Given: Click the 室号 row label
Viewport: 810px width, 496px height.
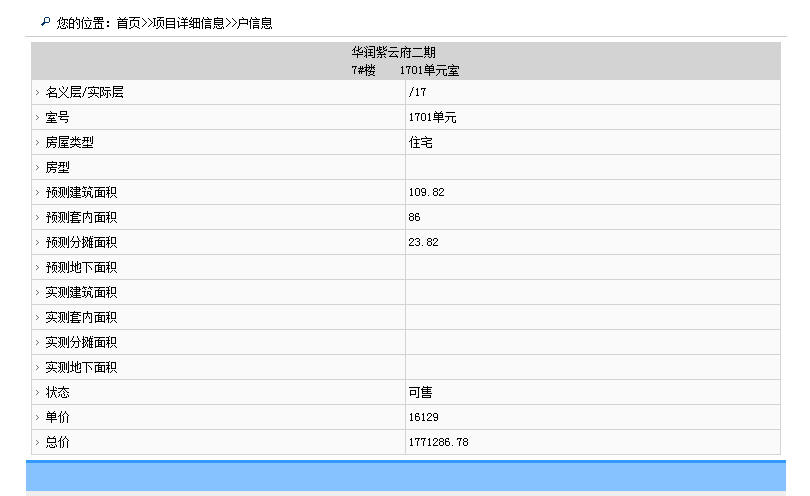Looking at the screenshot, I should pos(57,117).
